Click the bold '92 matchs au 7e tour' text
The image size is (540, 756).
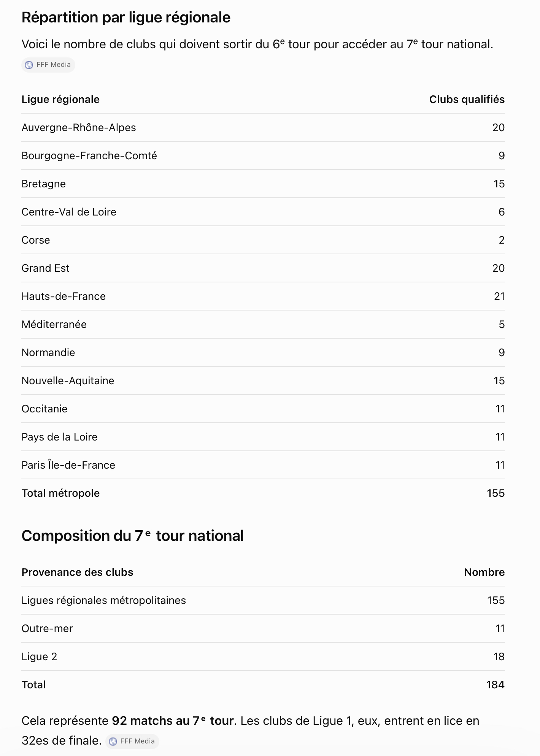tap(173, 721)
